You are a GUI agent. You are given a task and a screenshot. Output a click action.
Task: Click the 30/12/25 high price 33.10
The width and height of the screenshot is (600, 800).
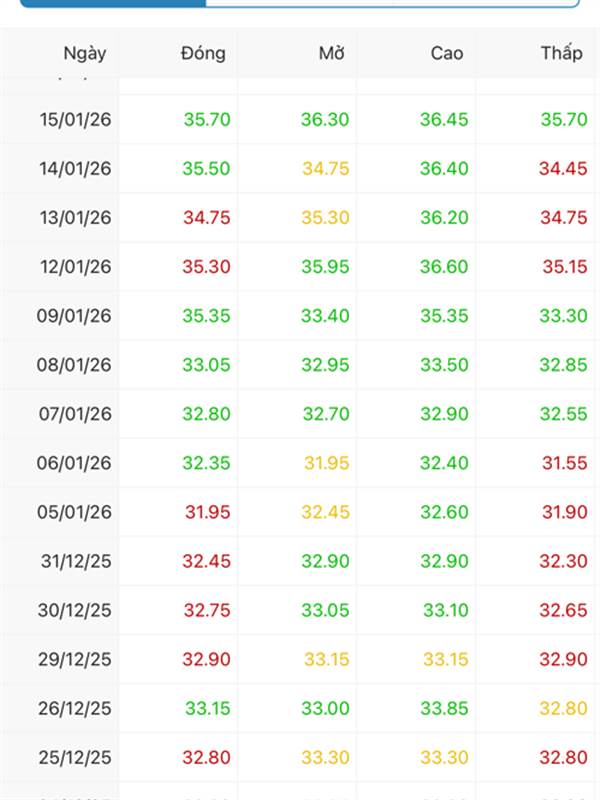(x=445, y=610)
